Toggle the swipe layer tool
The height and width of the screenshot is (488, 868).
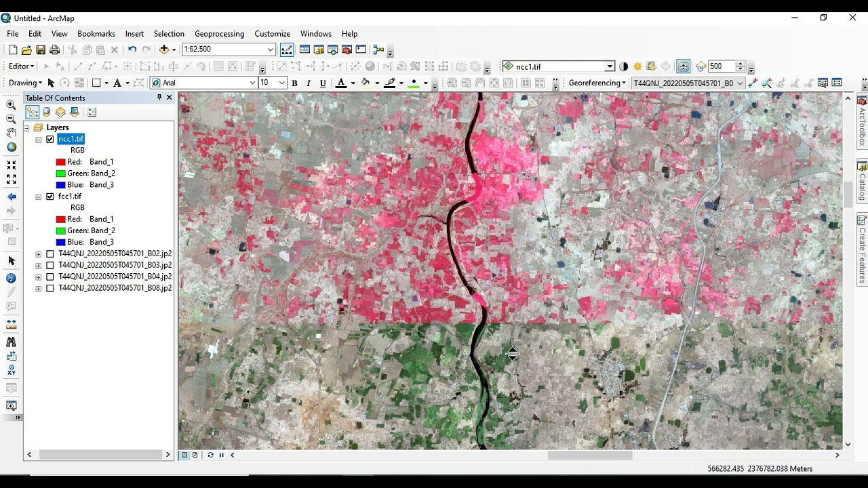[x=684, y=66]
